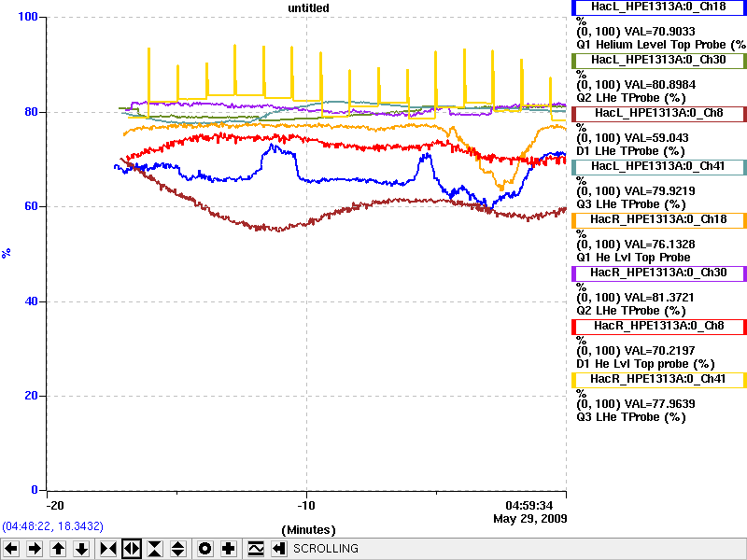Click the SCROLLING status label
747x560 pixels.
click(x=326, y=549)
